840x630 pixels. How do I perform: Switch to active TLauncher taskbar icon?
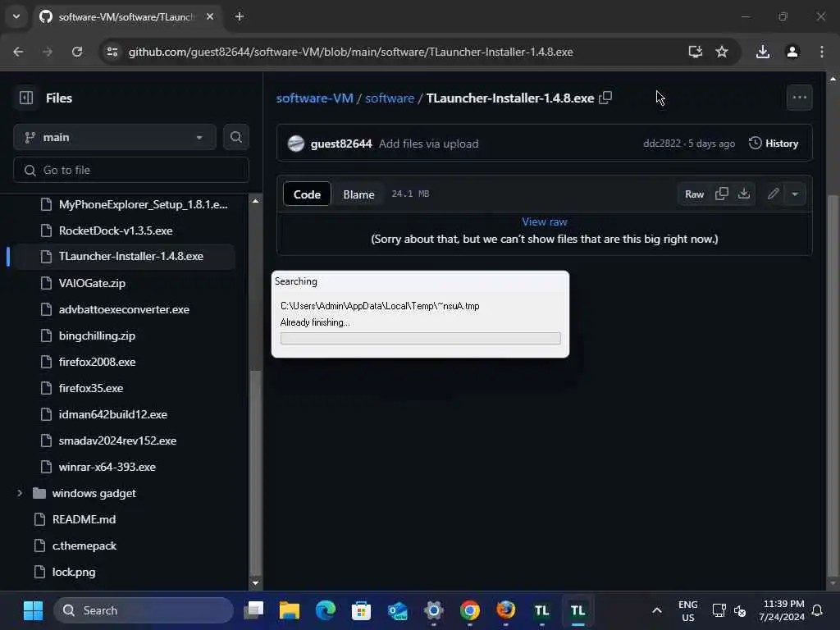(x=577, y=610)
